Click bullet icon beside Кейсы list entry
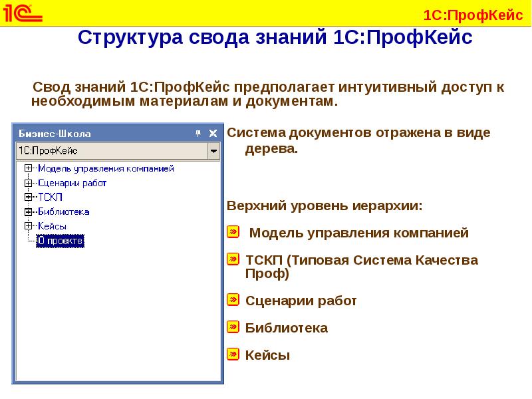 tap(233, 354)
